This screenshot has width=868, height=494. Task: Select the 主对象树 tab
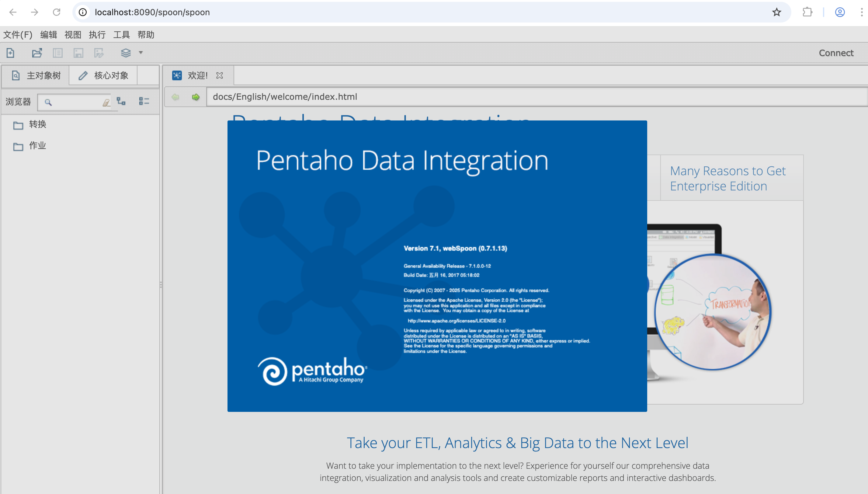click(36, 75)
